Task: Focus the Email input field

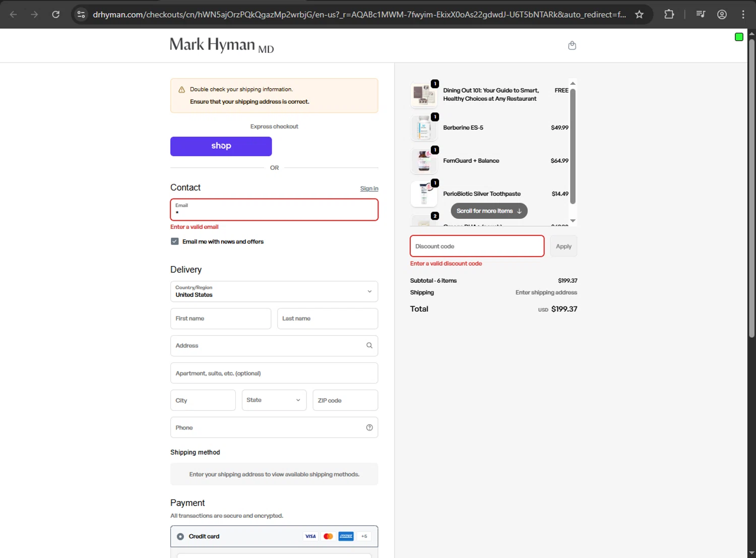Action: pos(274,210)
